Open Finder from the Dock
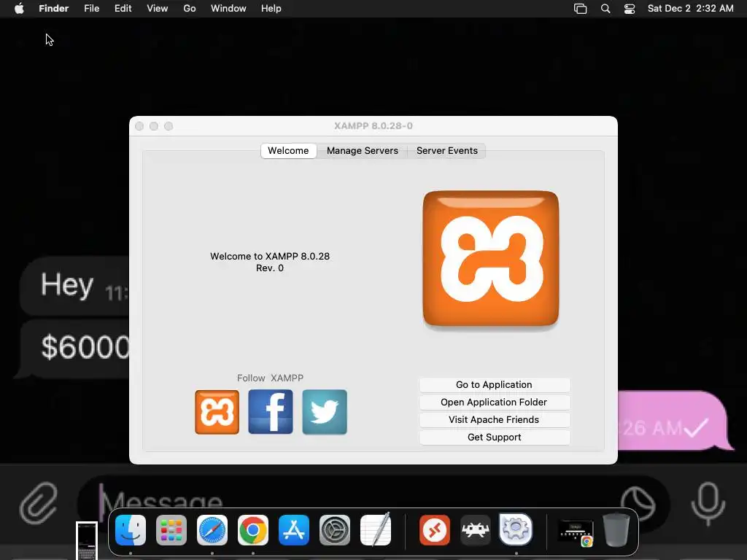Image resolution: width=747 pixels, height=560 pixels. tap(131, 530)
